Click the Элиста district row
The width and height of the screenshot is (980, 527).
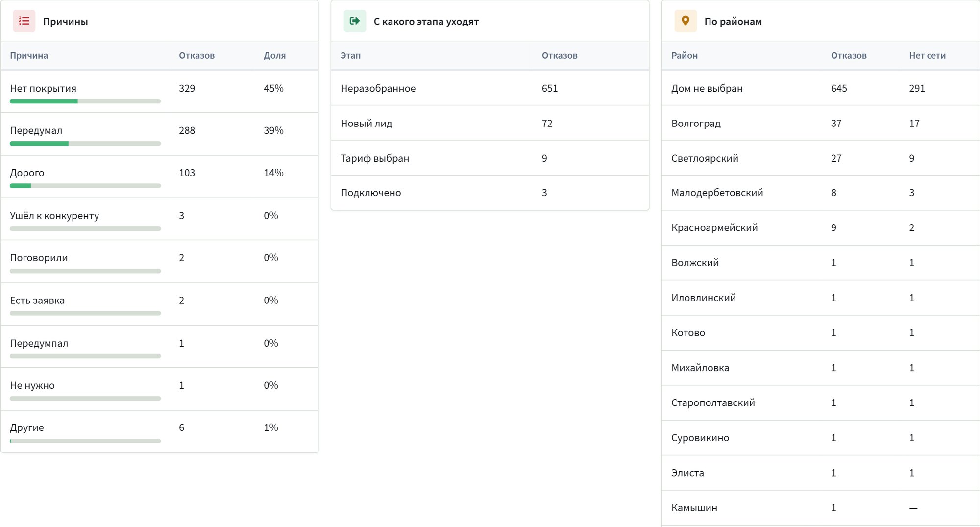point(821,473)
